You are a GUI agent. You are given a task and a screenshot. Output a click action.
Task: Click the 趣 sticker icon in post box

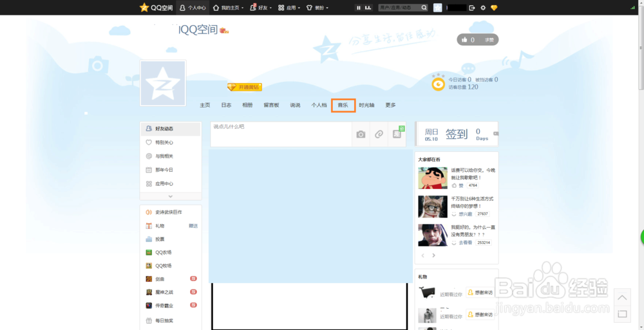click(x=397, y=133)
